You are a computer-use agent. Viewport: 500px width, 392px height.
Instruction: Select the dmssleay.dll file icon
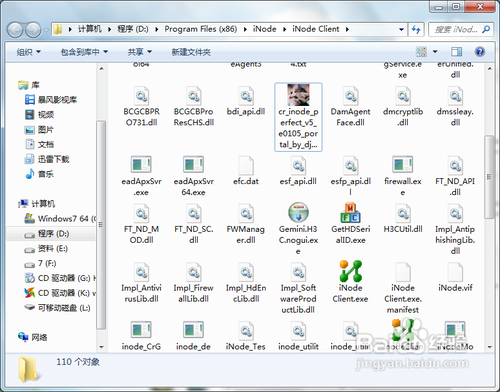455,96
